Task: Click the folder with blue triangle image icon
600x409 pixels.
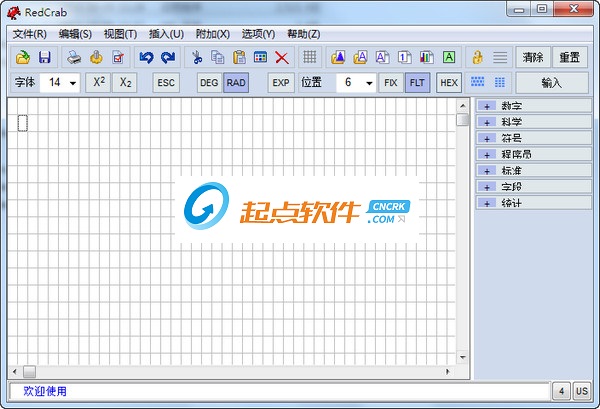Action: click(x=338, y=57)
